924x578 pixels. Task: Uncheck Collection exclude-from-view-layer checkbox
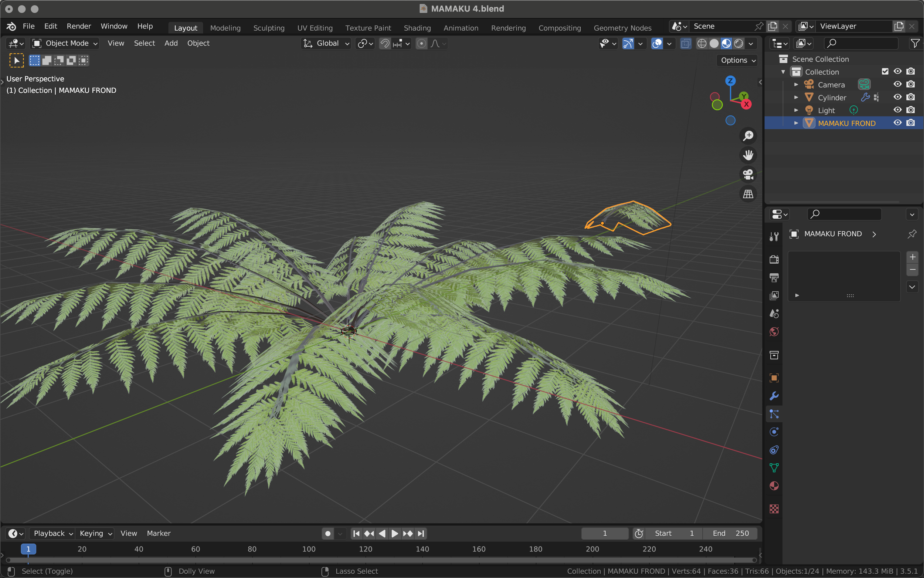coord(885,71)
